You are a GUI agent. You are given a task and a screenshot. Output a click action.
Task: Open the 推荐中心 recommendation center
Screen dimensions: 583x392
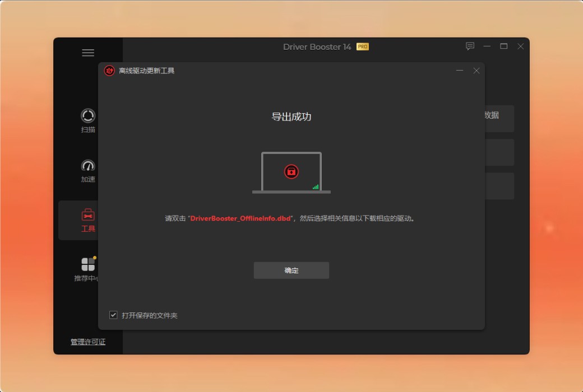point(86,269)
